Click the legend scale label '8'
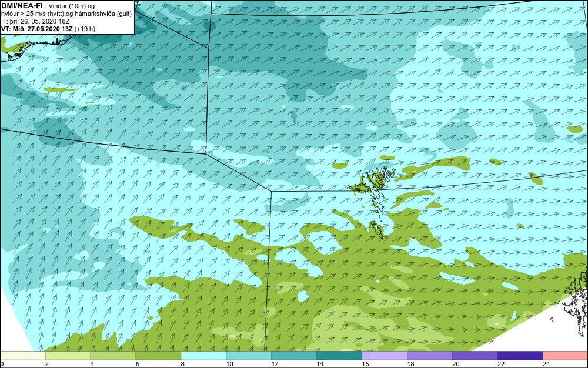 (183, 364)
